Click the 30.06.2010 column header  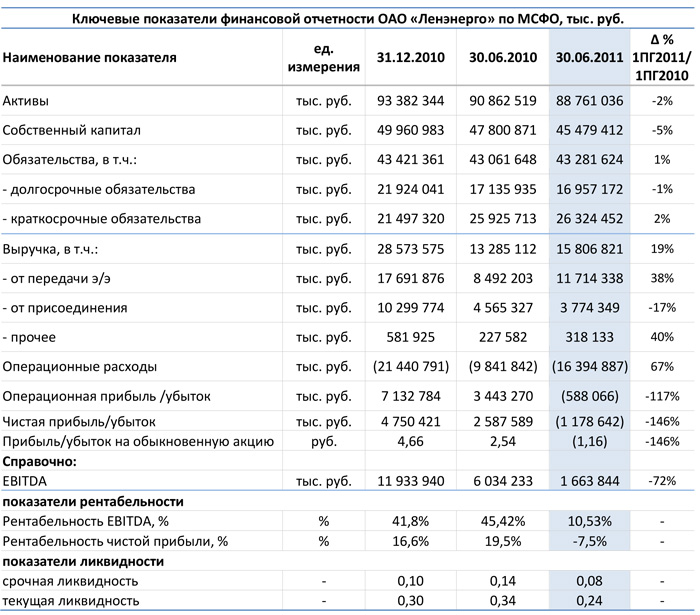tap(503, 58)
